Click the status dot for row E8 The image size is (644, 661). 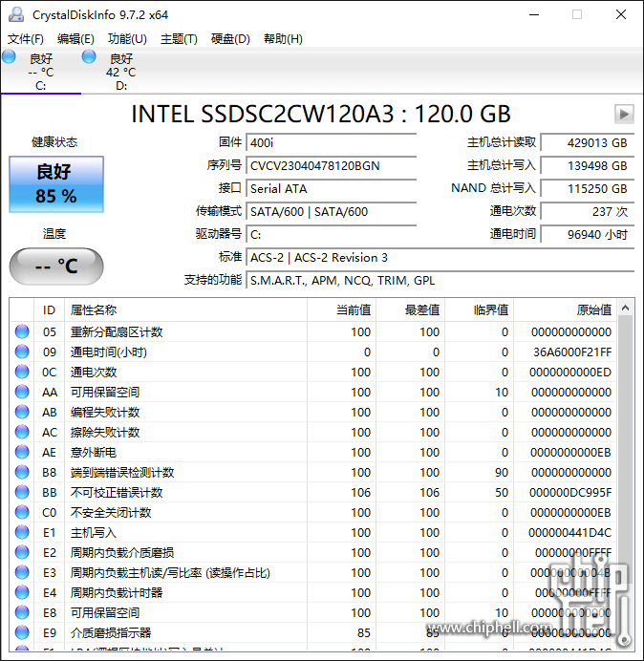[x=22, y=612]
